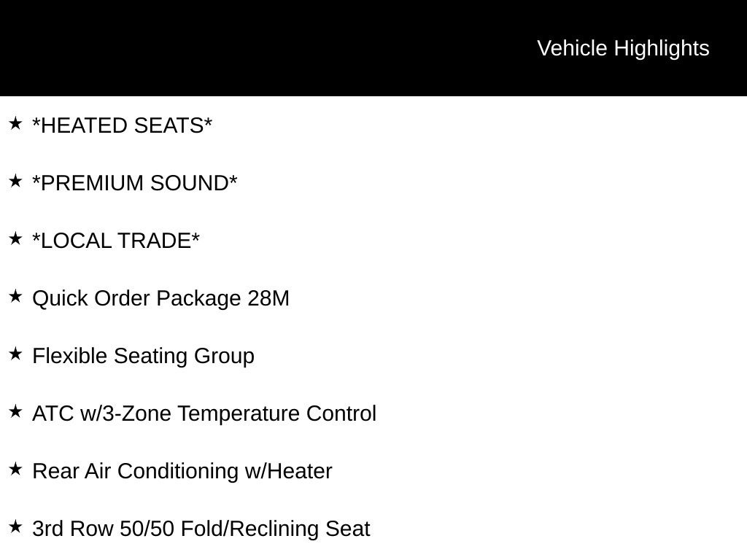Image resolution: width=747 pixels, height=560 pixels.
Task: Click the Vehicle Highlights heading
Action: 623,48
